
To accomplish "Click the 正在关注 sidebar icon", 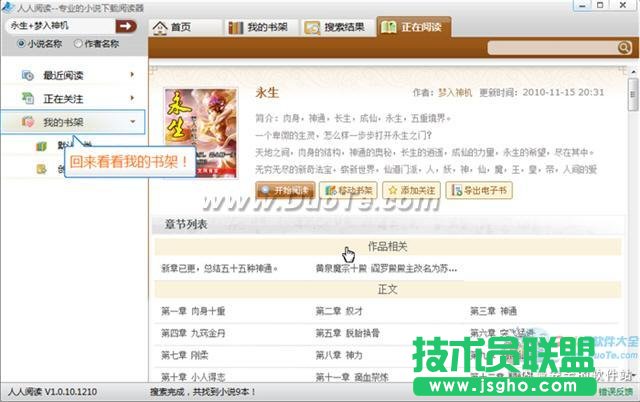I will point(27,98).
